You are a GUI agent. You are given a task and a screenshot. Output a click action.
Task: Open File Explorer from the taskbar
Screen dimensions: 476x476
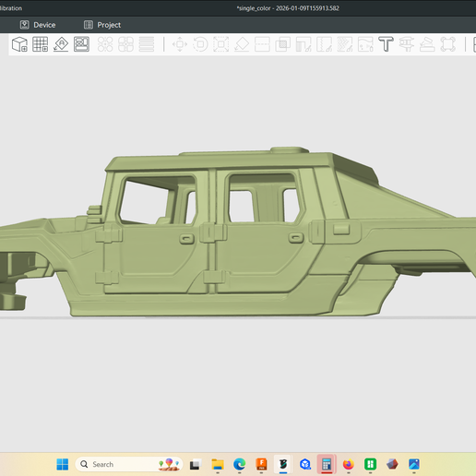[218, 464]
